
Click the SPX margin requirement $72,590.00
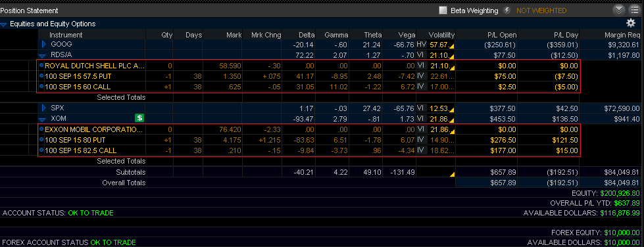622,108
